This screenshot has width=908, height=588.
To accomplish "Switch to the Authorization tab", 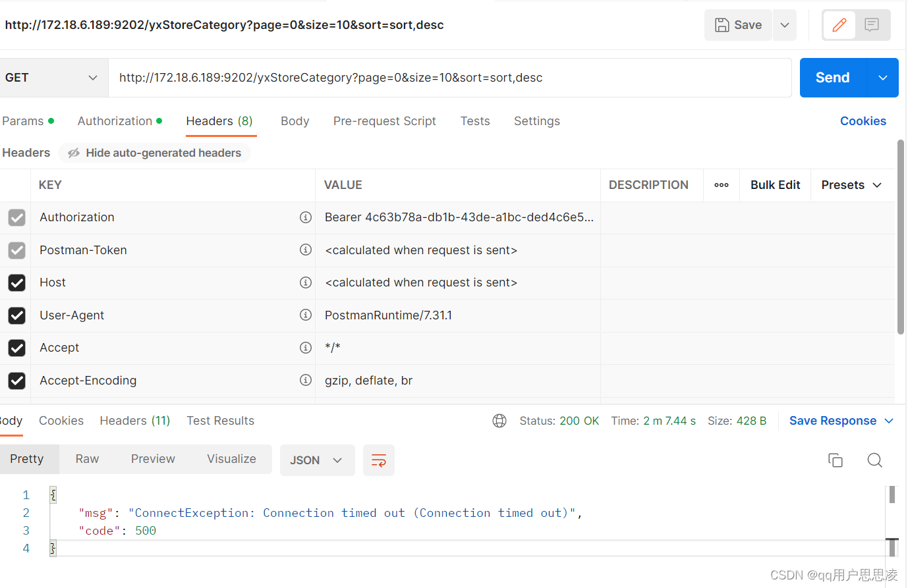I will pyautogui.click(x=120, y=121).
